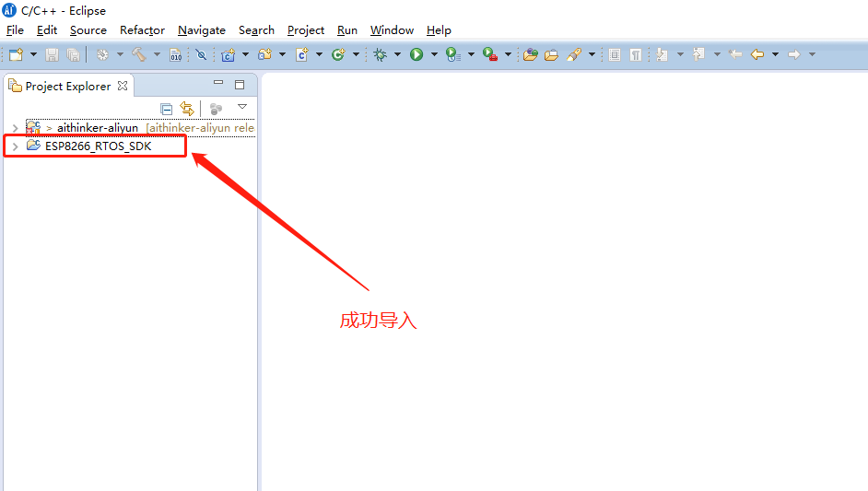Open the Source menu
The width and height of the screenshot is (868, 491).
point(88,29)
